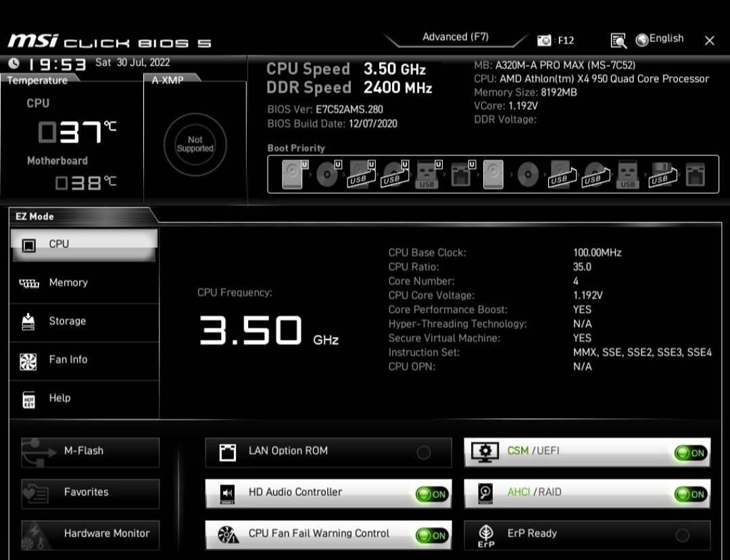Toggle the AHCI/RAID ON switch
This screenshot has height=560, width=730.
tap(691, 494)
